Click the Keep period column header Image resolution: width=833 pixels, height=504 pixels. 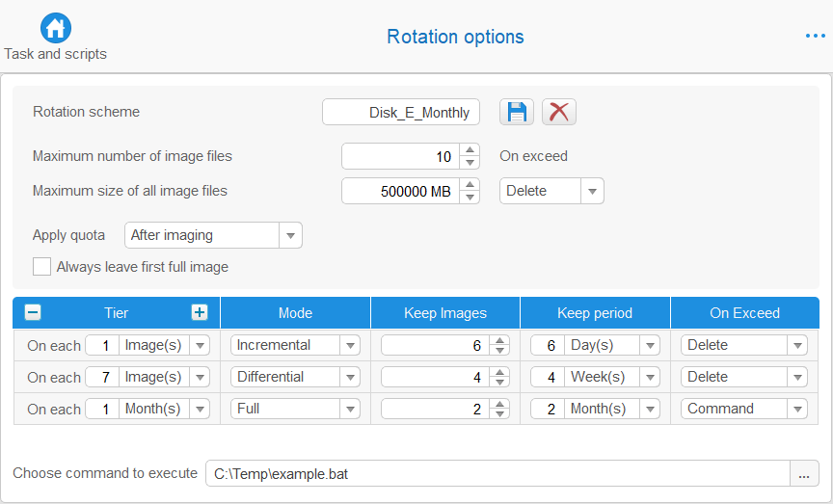tap(595, 313)
